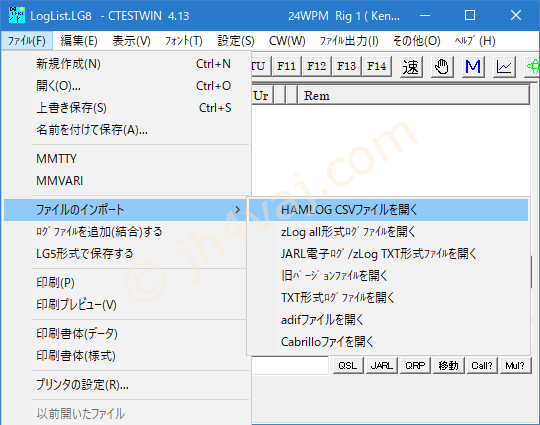Toggle the QRP button
Viewport: 540px width, 425px height.
point(415,365)
